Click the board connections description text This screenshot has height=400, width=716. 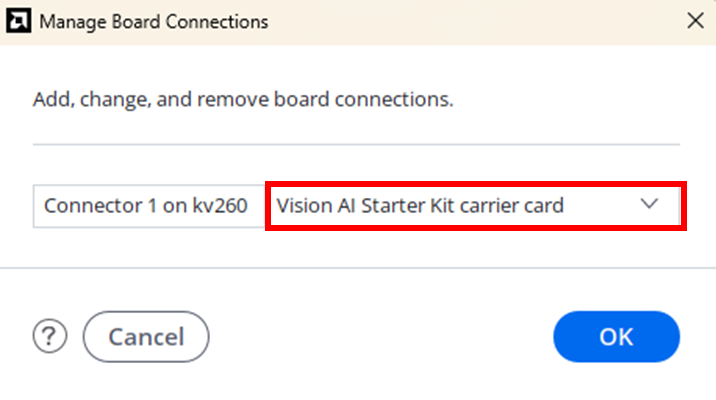tap(243, 99)
